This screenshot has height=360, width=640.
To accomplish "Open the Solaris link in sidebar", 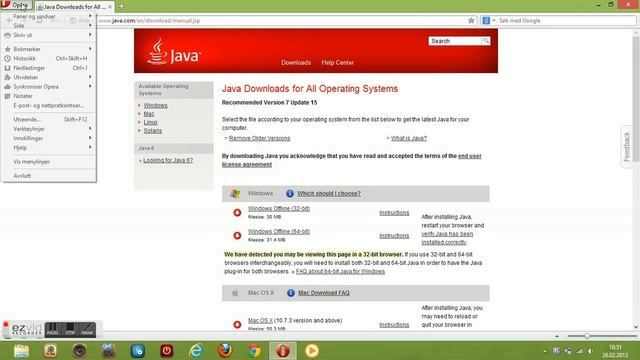I will coord(153,131).
